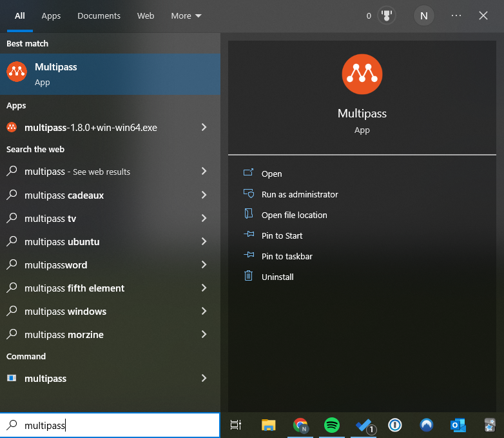Screen dimensions: 504x438
Task: Switch to the Documents search tab
Action: click(99, 15)
